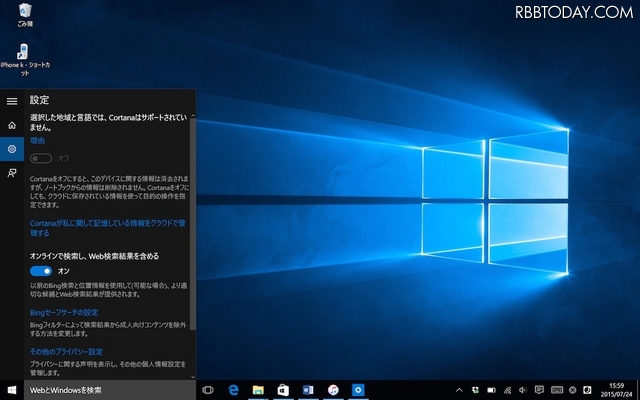Open touch keyboard tray icon
The image size is (640, 400).
(x=557, y=390)
